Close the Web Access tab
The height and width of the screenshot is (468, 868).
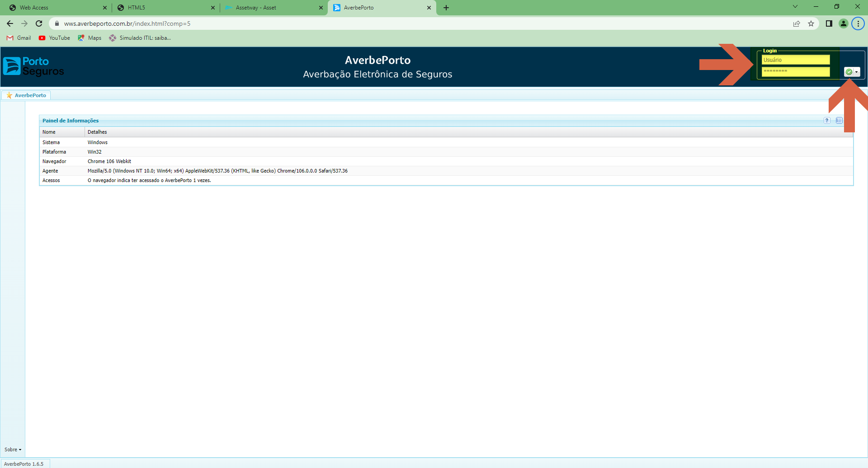pyautogui.click(x=105, y=8)
